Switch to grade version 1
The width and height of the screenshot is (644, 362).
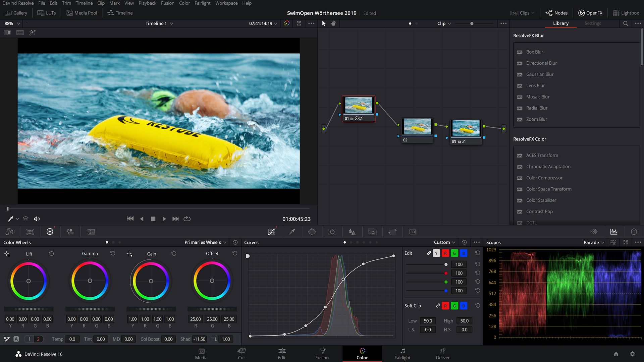(x=29, y=339)
